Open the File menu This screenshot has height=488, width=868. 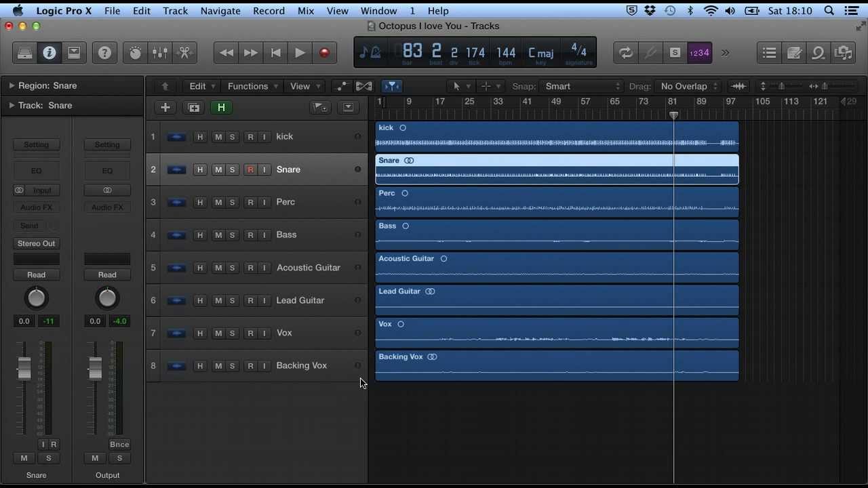tap(112, 10)
